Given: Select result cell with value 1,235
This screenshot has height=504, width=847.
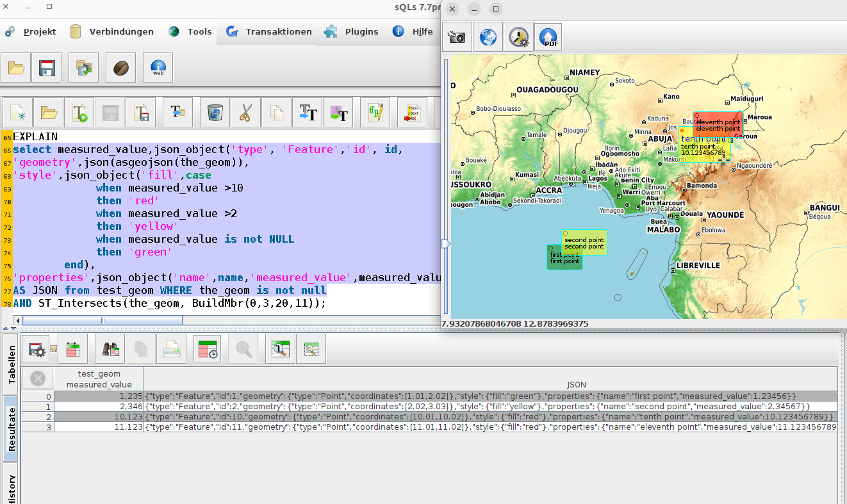Looking at the screenshot, I should click(99, 396).
